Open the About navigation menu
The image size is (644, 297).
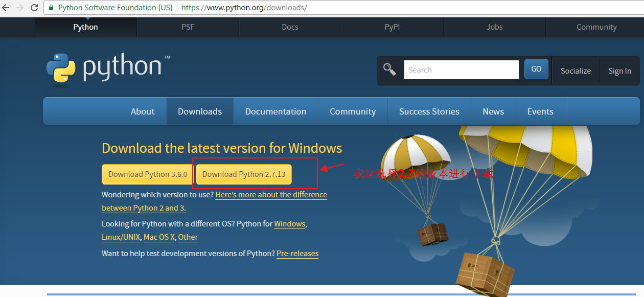point(143,111)
